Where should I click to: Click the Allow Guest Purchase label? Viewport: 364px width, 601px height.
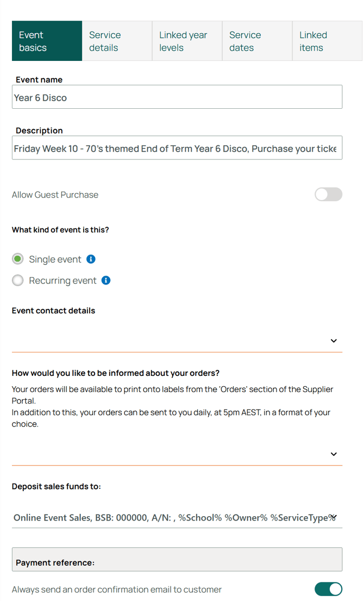(55, 195)
